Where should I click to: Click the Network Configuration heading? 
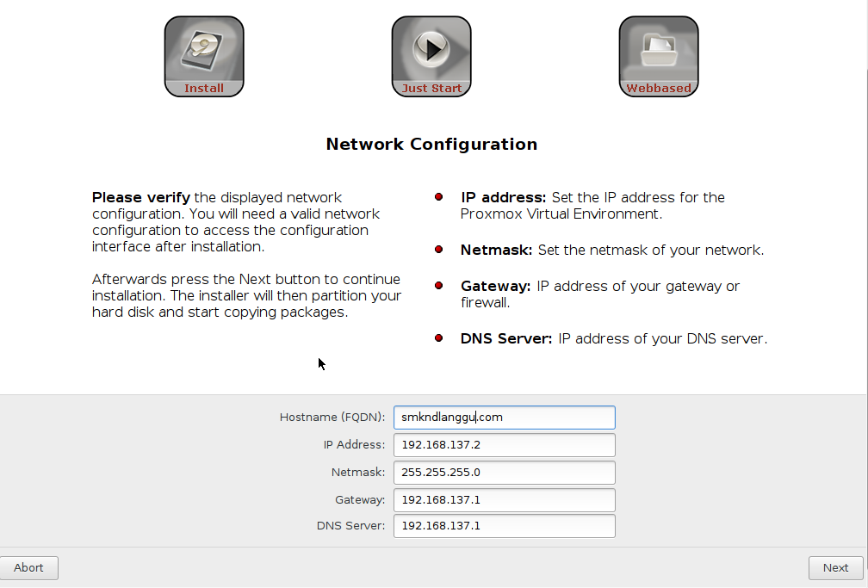[431, 144]
